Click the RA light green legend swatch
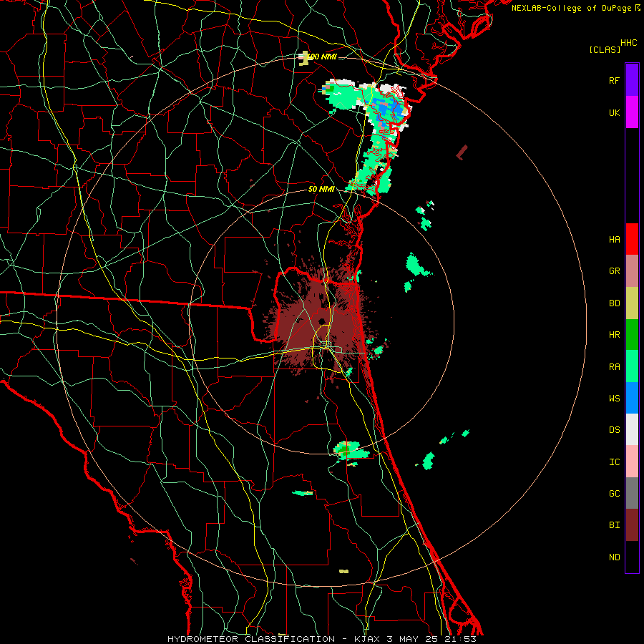Viewport: 644px width, 644px height. pos(632,366)
